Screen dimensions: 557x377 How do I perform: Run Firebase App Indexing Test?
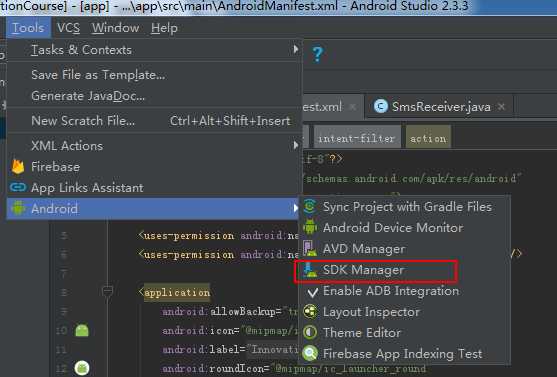pos(405,354)
